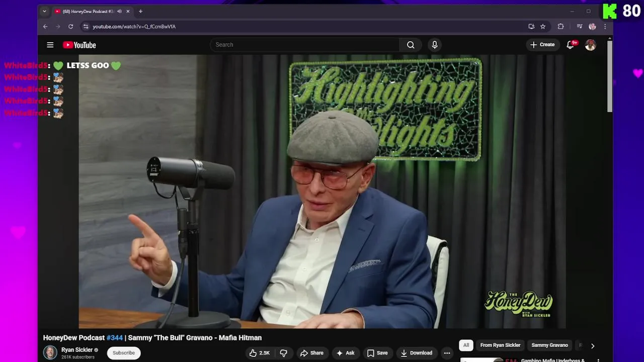Select Sammy Gravano chip
The width and height of the screenshot is (644, 362).
(549, 345)
